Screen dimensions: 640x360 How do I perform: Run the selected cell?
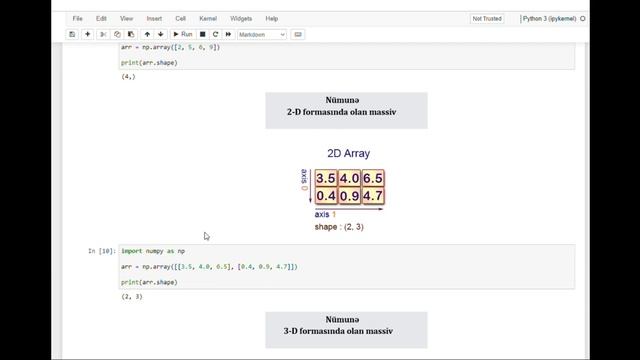tap(183, 35)
